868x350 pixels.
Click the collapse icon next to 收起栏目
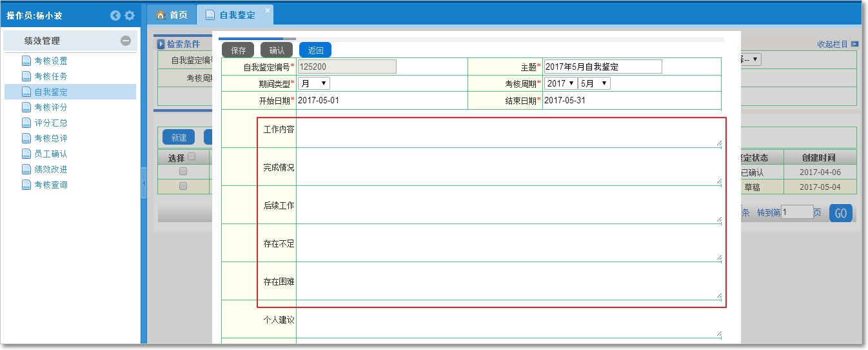coord(854,45)
